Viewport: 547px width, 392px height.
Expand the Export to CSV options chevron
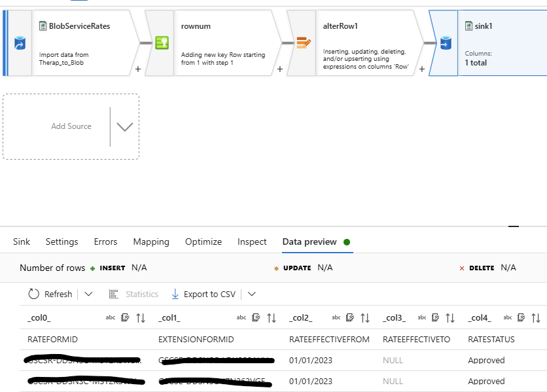252,294
